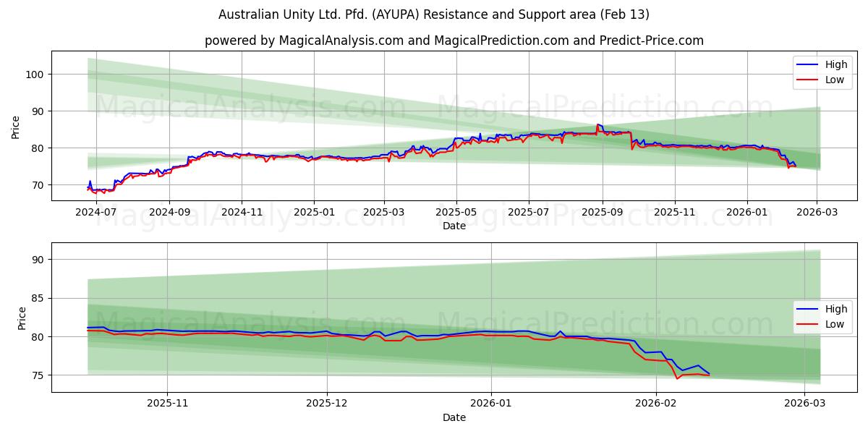This screenshot has width=868, height=434.
Task: Click the '2025-03' tick label
Action: tap(383, 212)
